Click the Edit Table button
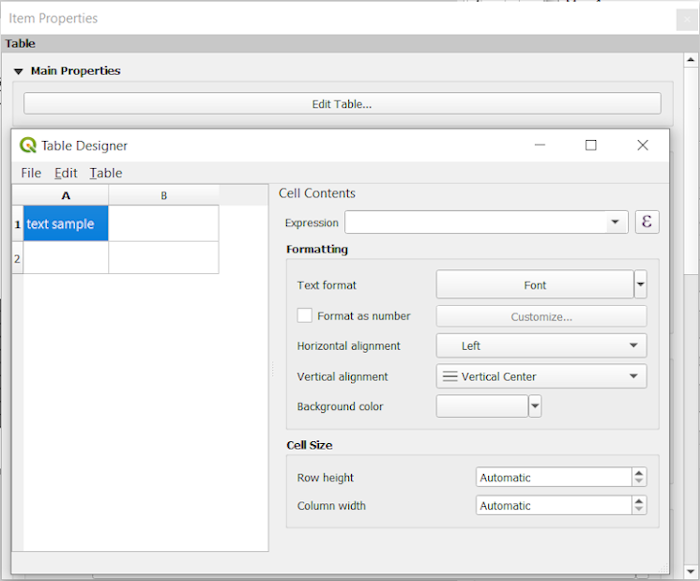Viewport: 700px width, 581px height. click(342, 103)
